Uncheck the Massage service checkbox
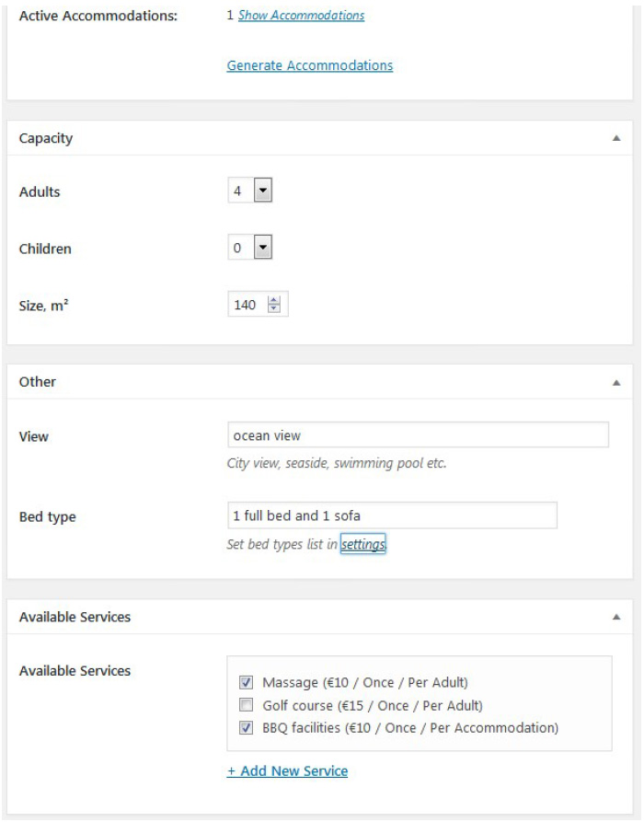Image resolution: width=644 pixels, height=822 pixels. pos(246,683)
